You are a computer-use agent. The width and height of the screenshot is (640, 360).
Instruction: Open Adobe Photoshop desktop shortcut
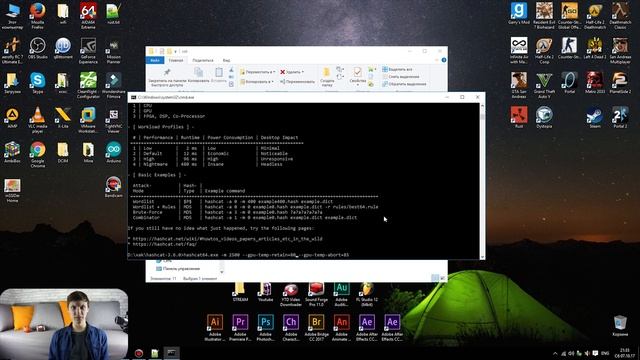pos(265,328)
